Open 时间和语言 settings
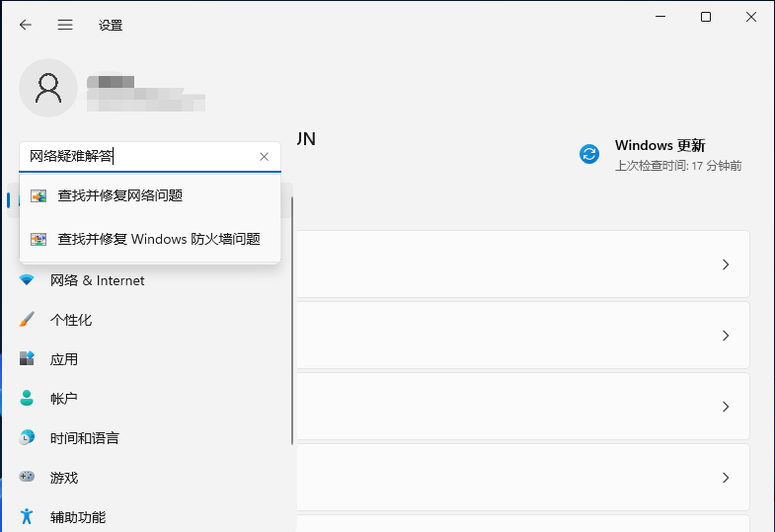Image resolution: width=775 pixels, height=532 pixels. pyautogui.click(x=148, y=438)
